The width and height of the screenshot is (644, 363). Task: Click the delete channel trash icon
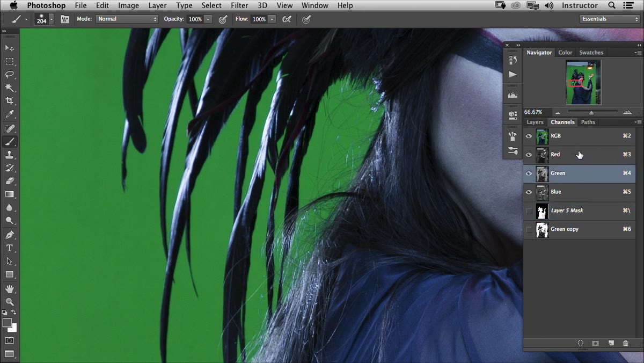click(625, 343)
